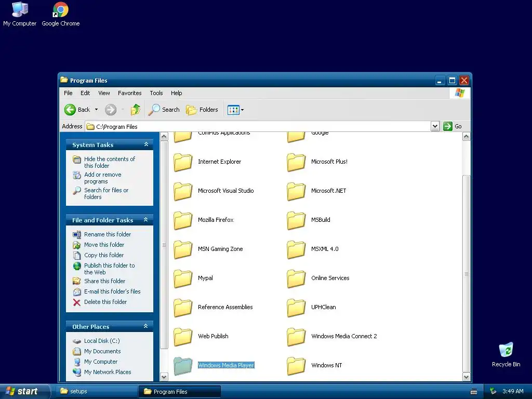532x399 pixels.
Task: Select the Windows NT folder icon
Action: pos(296,366)
